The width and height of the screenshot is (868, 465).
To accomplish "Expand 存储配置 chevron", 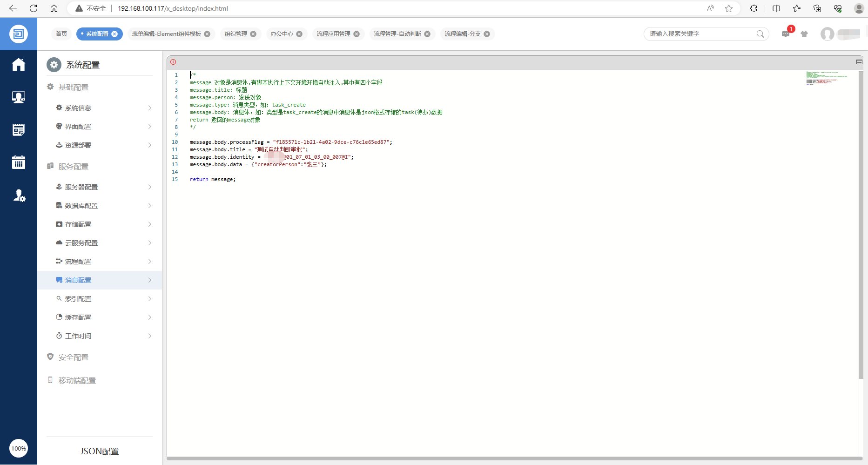I will 150,224.
